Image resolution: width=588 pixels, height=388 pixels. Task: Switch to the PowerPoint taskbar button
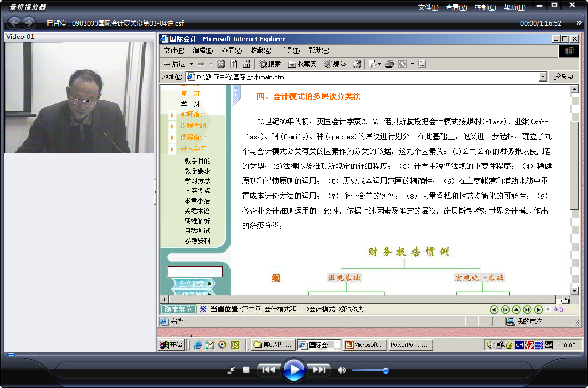point(411,344)
